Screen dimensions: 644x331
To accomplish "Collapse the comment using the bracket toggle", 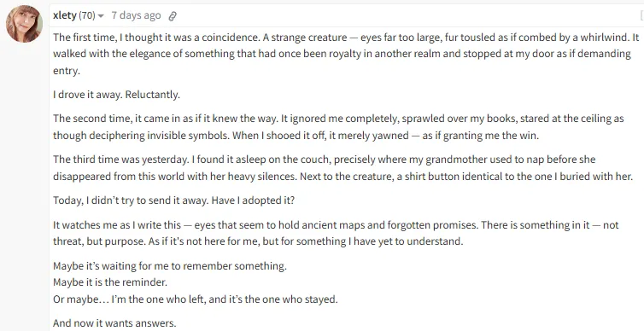I will [x=641, y=15].
